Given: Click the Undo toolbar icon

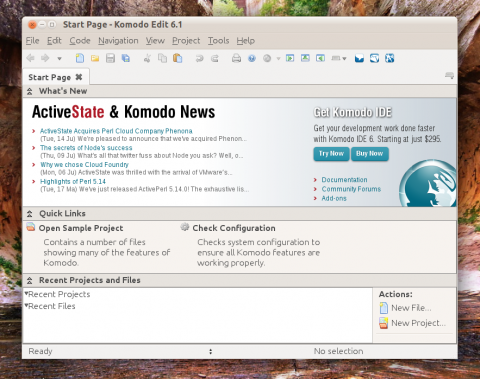Looking at the screenshot, I should coord(199,59).
